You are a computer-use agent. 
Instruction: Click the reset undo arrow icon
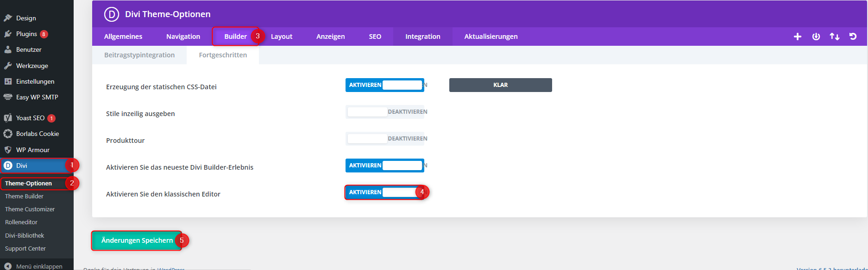pyautogui.click(x=853, y=37)
